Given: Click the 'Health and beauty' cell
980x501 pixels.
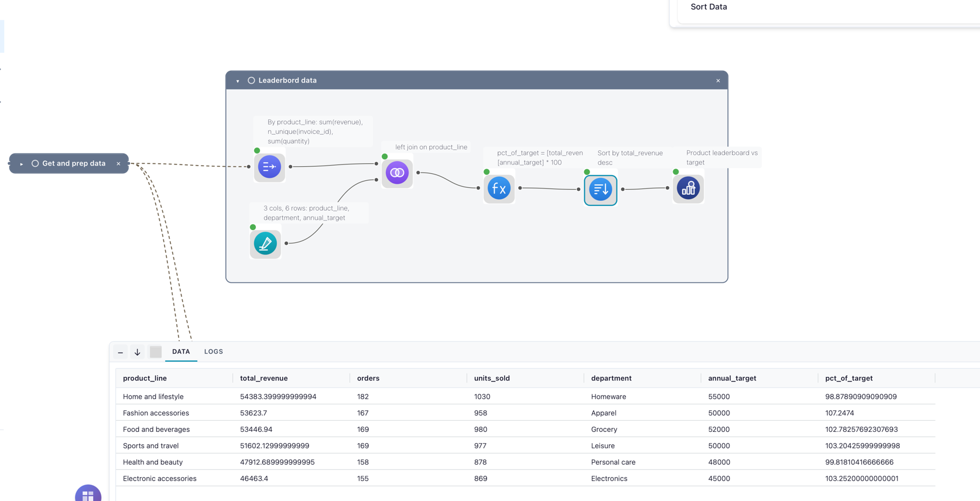Looking at the screenshot, I should 153,462.
